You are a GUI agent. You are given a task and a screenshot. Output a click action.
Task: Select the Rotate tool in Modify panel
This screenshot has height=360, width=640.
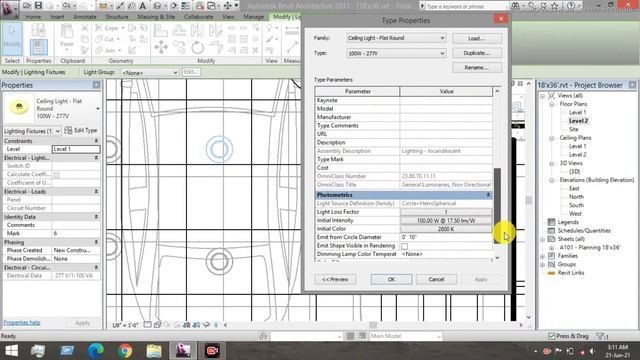point(198,47)
